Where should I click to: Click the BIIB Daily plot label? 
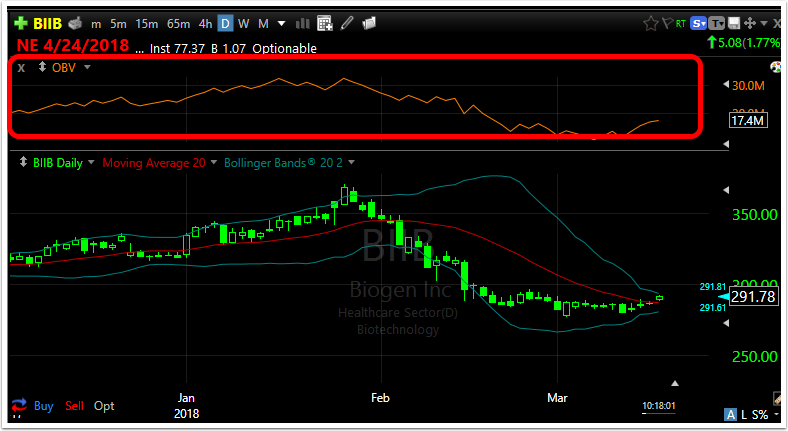point(58,163)
